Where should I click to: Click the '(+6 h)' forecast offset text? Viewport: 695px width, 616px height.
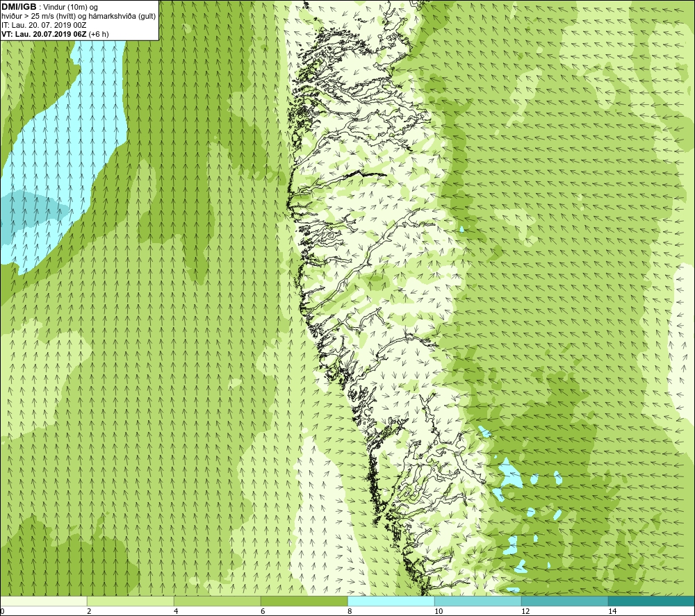tap(99, 34)
